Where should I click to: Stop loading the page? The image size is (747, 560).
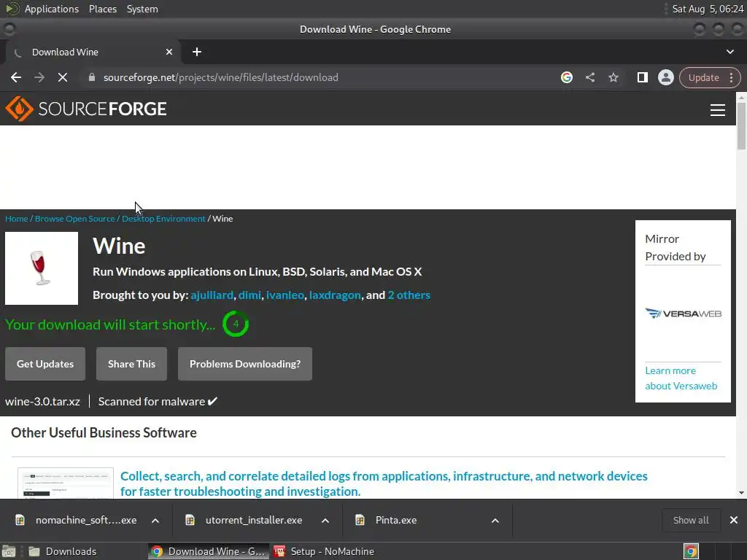tap(63, 77)
